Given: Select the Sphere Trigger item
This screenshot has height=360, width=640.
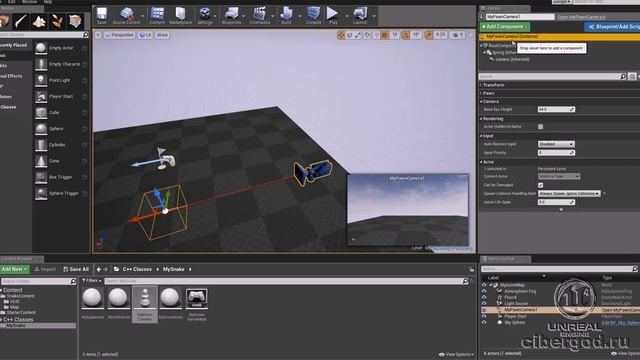Looking at the screenshot, I should tap(61, 193).
